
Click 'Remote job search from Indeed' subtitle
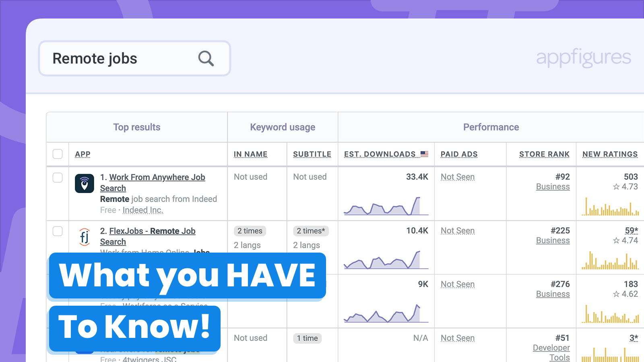[159, 199]
